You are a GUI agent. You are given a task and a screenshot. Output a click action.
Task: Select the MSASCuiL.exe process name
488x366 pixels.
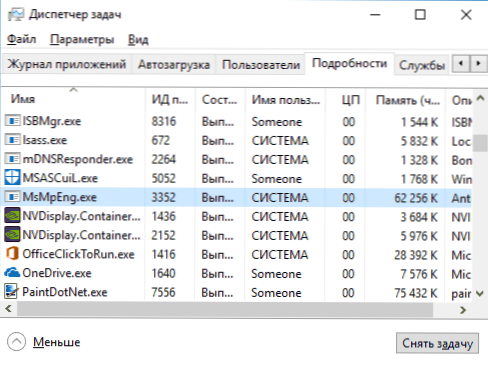[60, 178]
